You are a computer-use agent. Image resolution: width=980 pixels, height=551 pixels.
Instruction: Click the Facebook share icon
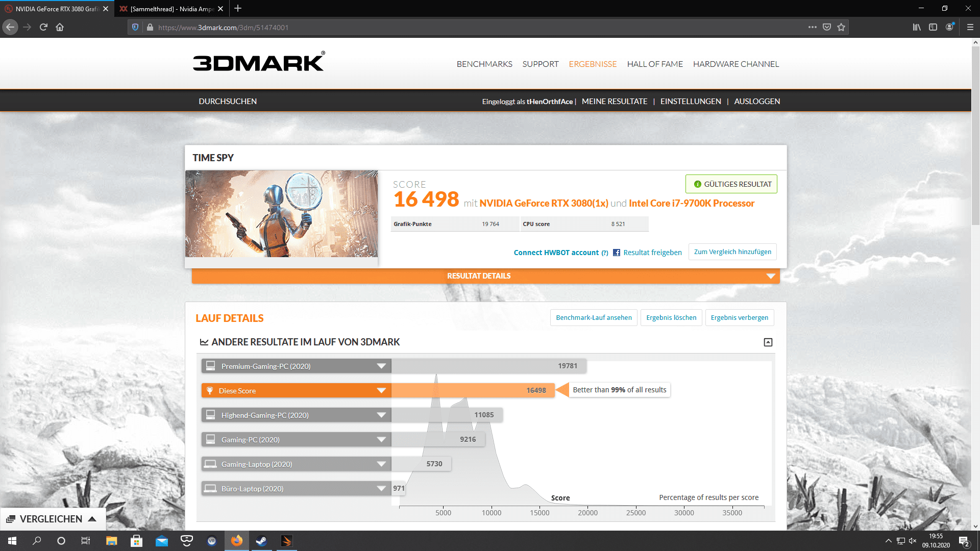tap(617, 253)
